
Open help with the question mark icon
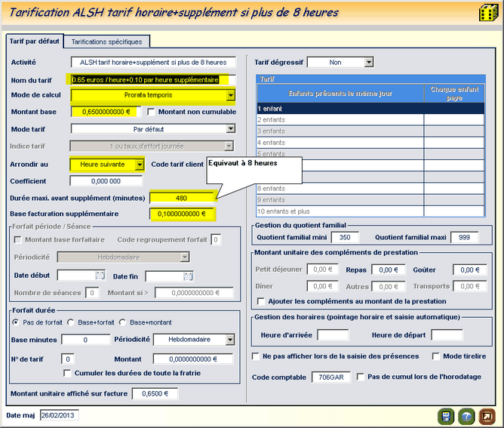pyautogui.click(x=467, y=416)
